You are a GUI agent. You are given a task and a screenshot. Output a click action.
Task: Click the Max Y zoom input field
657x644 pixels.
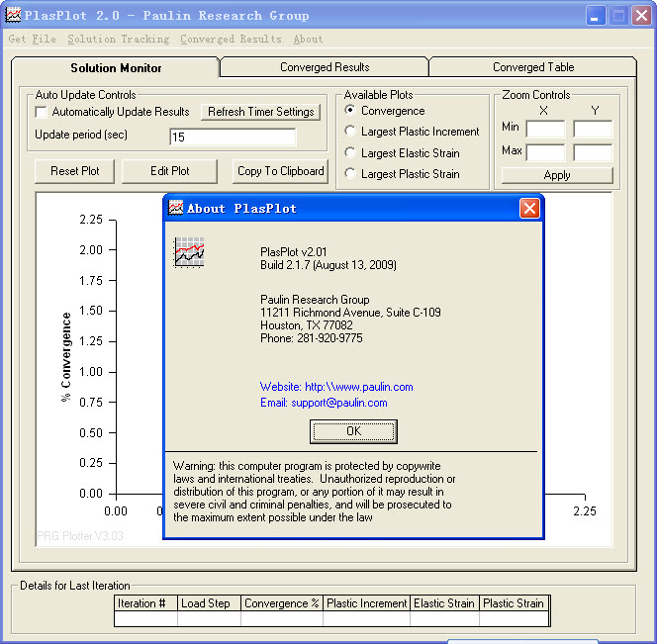[x=593, y=152]
